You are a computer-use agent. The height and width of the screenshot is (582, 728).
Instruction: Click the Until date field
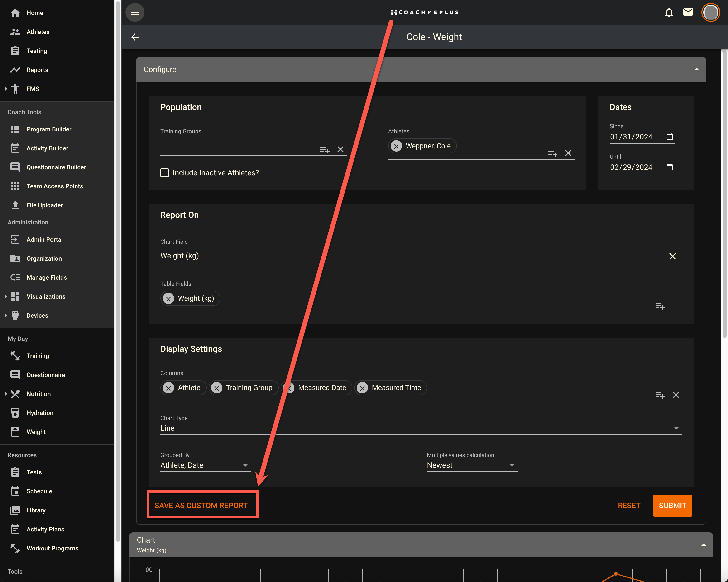(x=642, y=167)
